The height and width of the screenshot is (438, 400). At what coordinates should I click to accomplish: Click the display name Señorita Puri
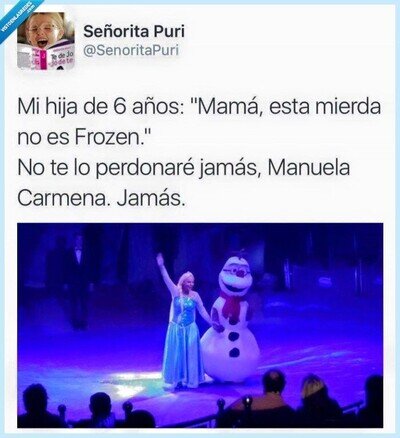coord(134,31)
